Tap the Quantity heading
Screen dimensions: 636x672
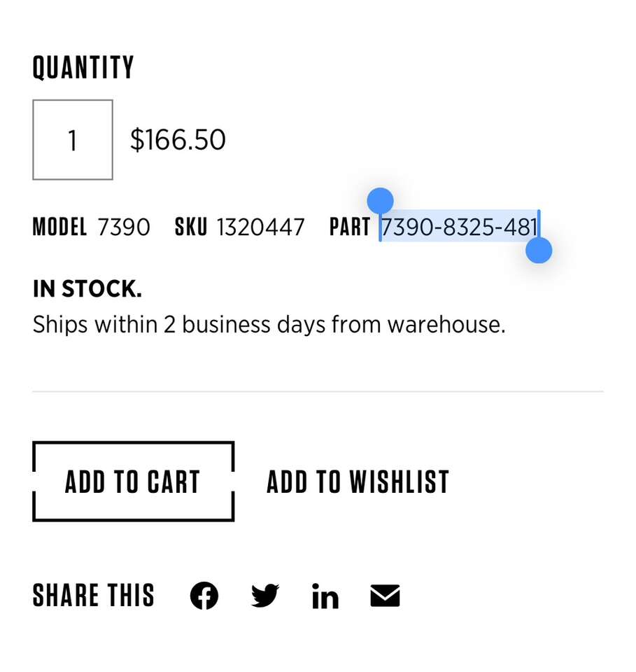83,68
